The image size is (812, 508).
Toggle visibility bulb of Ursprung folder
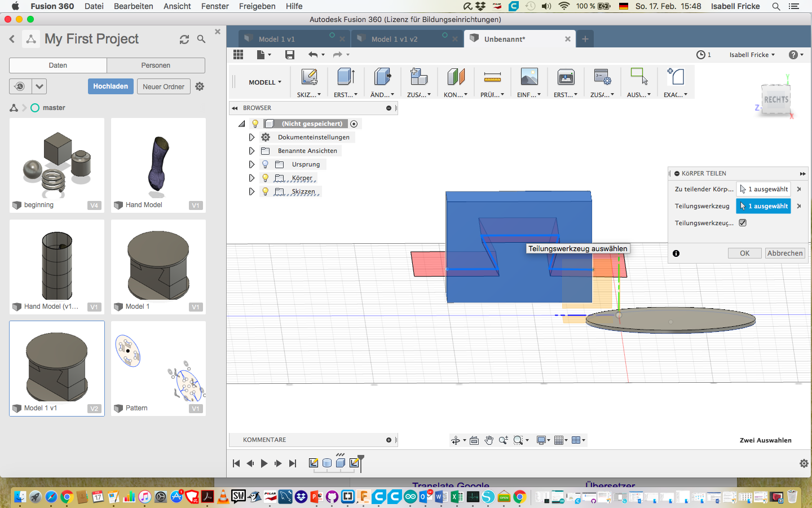pos(265,164)
